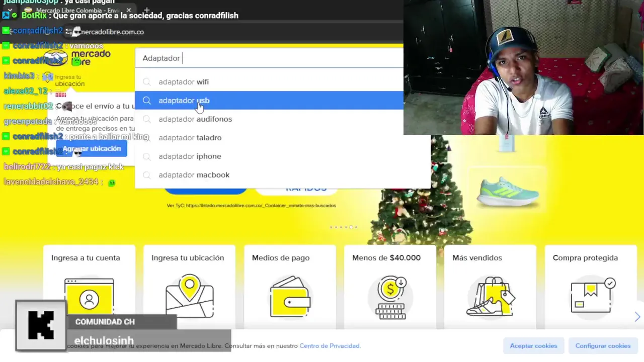Open the 'Medios de pago' card title

(x=281, y=258)
